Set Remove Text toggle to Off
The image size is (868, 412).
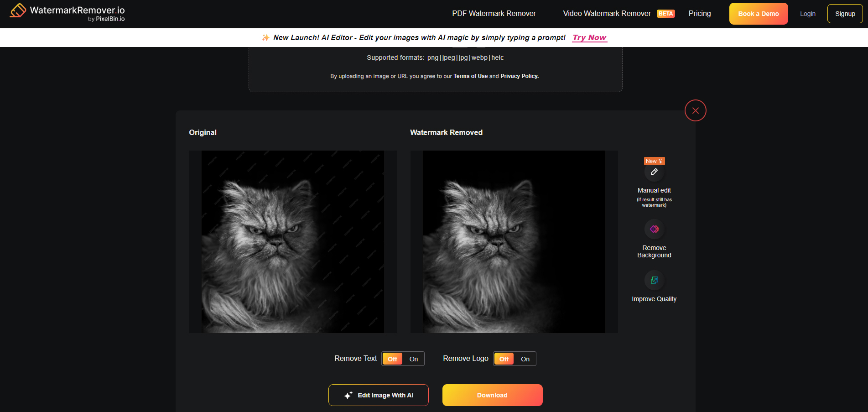[x=392, y=359]
